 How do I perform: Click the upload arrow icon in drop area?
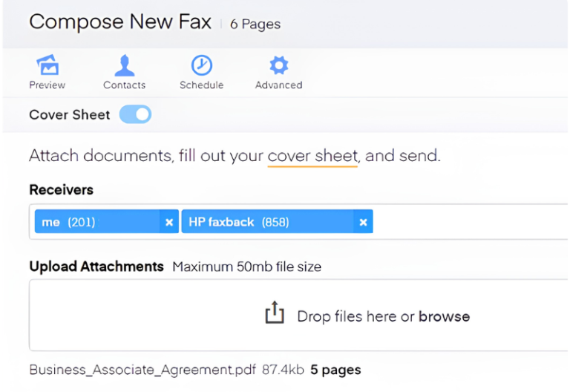point(275,313)
